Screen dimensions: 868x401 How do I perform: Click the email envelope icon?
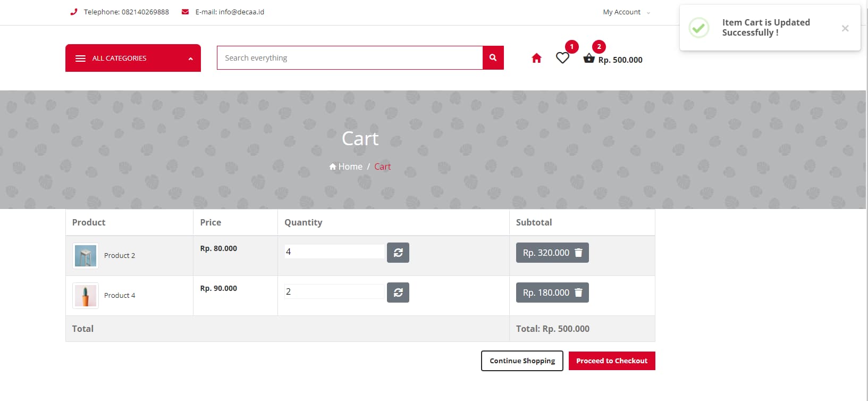(185, 12)
